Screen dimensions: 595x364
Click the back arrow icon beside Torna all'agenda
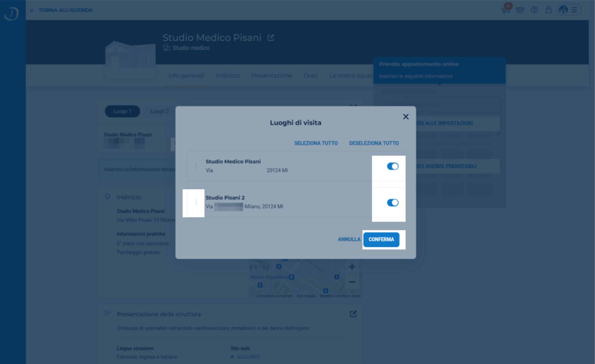(32, 10)
